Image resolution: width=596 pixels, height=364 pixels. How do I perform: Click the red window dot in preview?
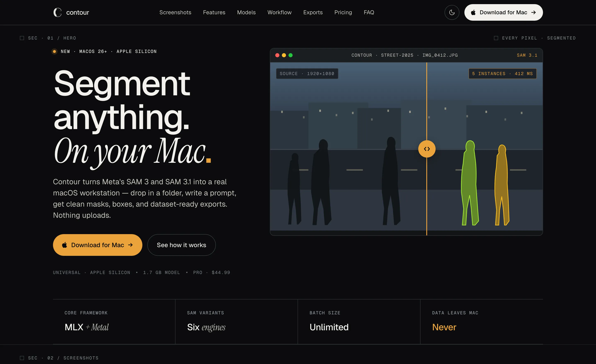(x=277, y=55)
